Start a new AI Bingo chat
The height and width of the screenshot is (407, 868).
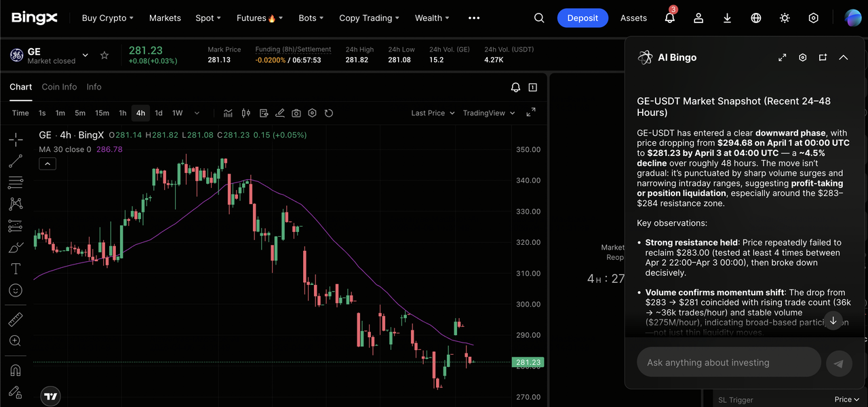click(x=823, y=58)
